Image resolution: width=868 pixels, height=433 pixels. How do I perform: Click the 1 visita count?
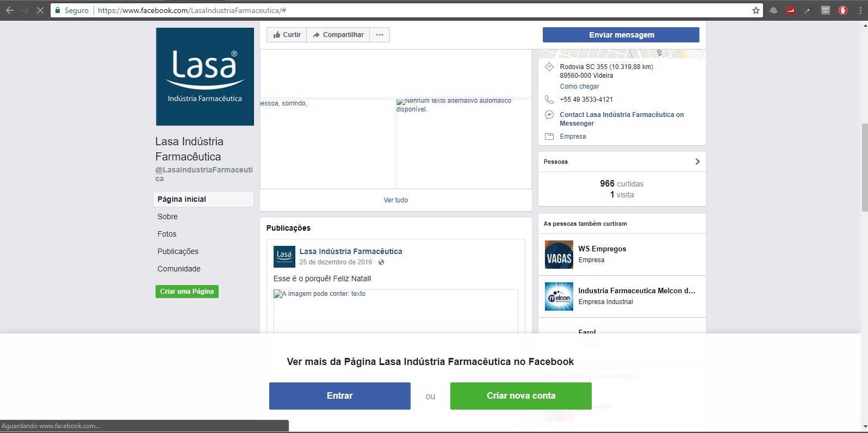pyautogui.click(x=622, y=195)
